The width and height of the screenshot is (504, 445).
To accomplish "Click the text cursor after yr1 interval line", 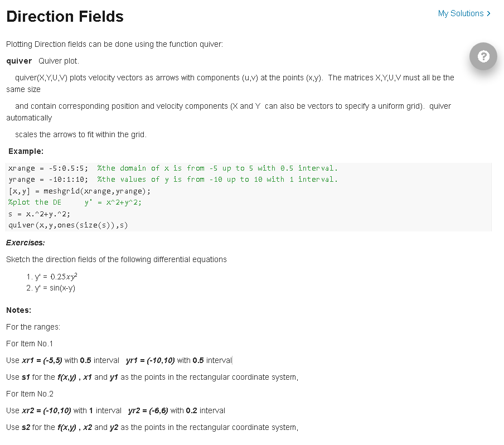I will coord(232,360).
